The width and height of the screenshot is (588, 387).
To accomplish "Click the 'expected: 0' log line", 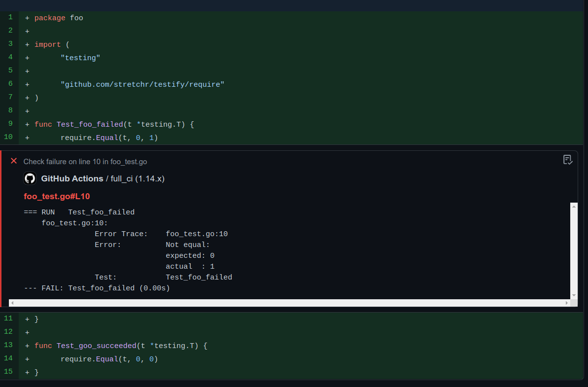I will click(190, 256).
